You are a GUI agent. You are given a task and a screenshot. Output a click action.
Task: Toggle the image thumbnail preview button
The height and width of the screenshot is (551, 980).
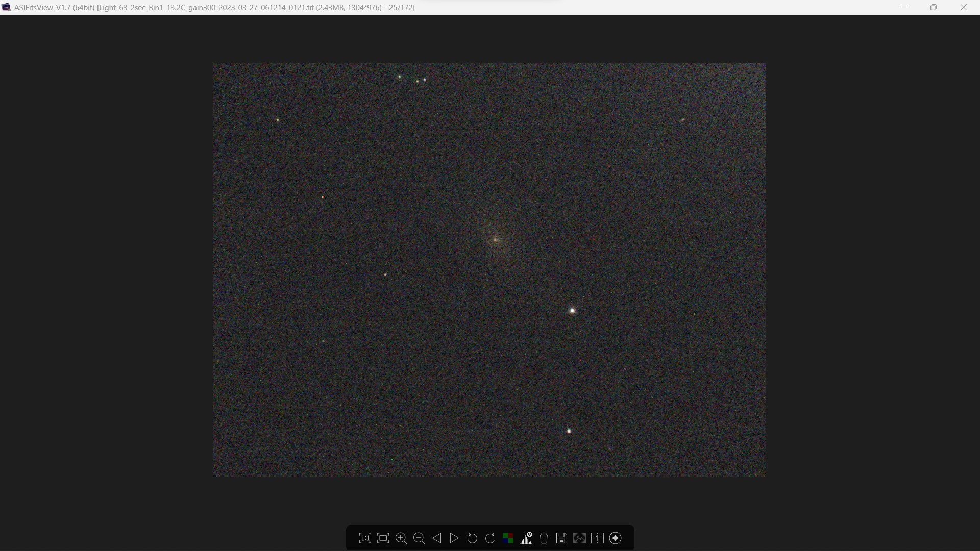[579, 538]
